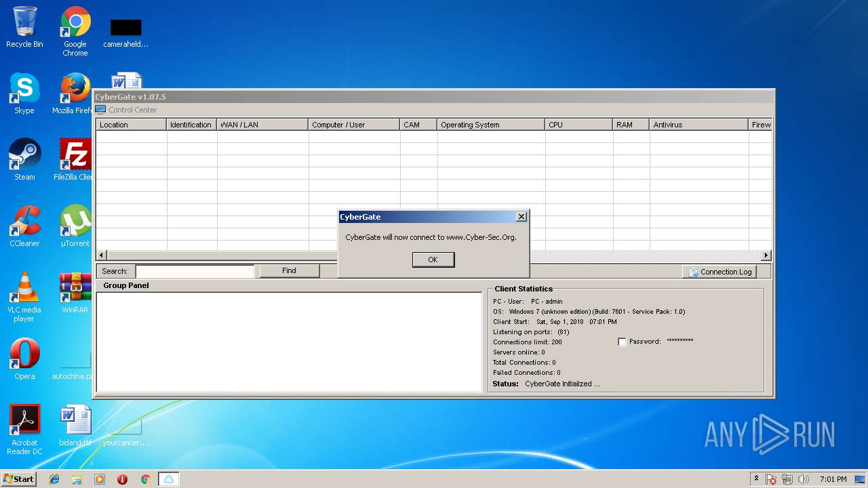Click the RAM column header

[x=631, y=125]
